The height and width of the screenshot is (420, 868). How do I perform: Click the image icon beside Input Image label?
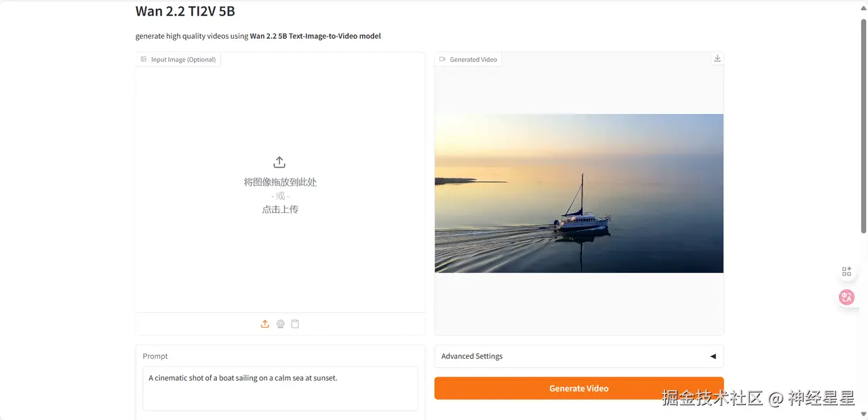(x=144, y=60)
